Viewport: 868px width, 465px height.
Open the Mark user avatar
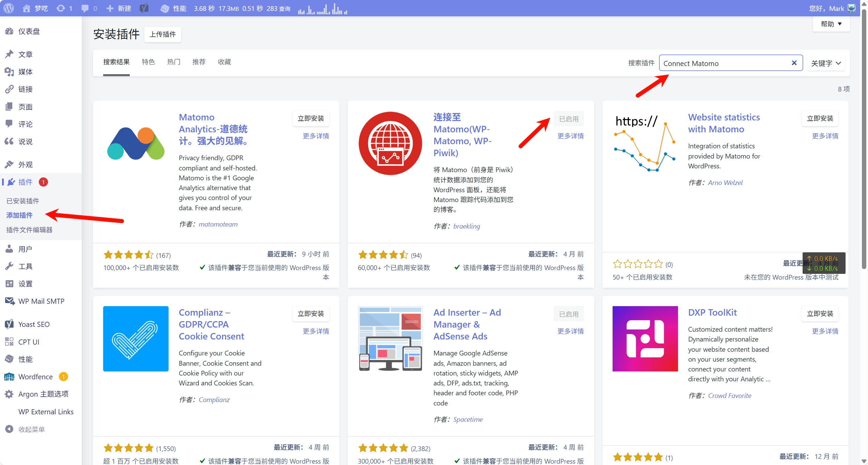(851, 8)
